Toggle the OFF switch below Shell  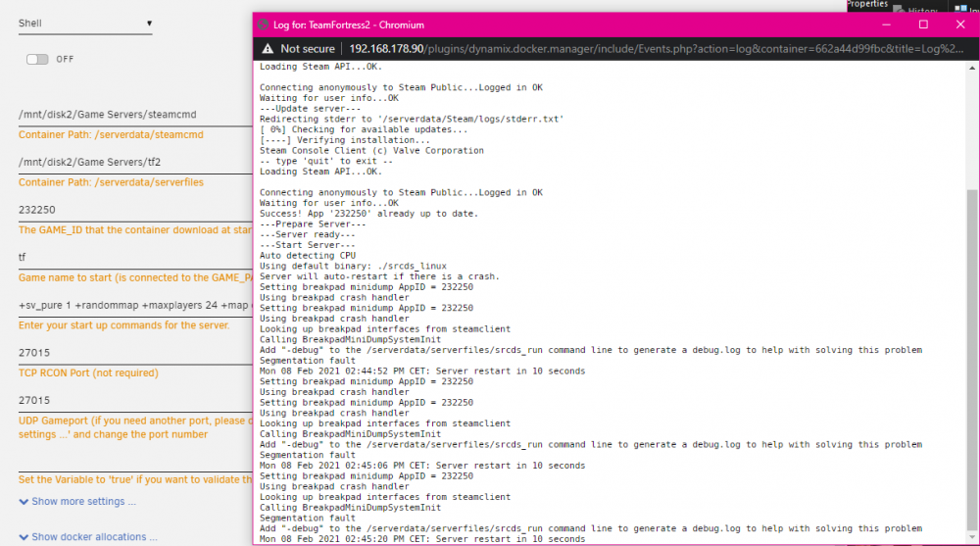coord(37,60)
